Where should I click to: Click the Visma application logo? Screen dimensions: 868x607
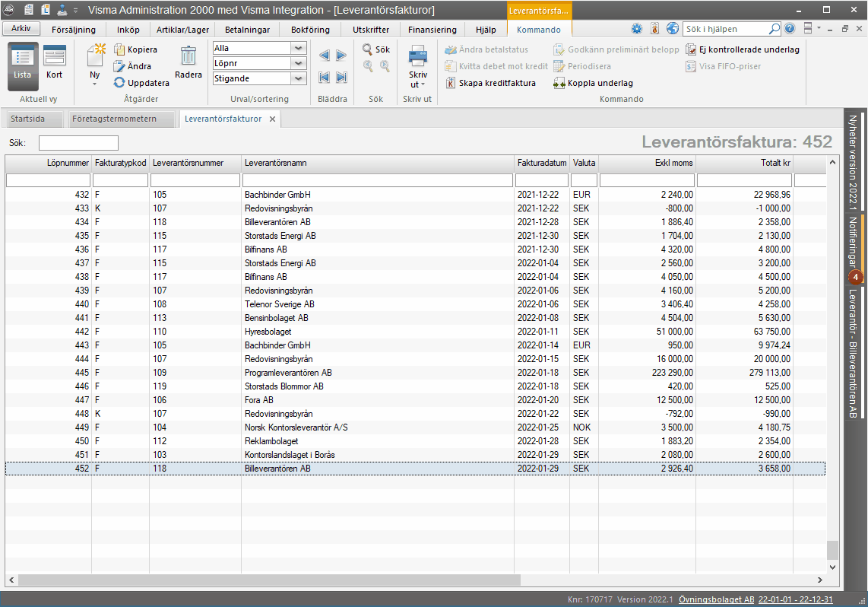click(9, 9)
